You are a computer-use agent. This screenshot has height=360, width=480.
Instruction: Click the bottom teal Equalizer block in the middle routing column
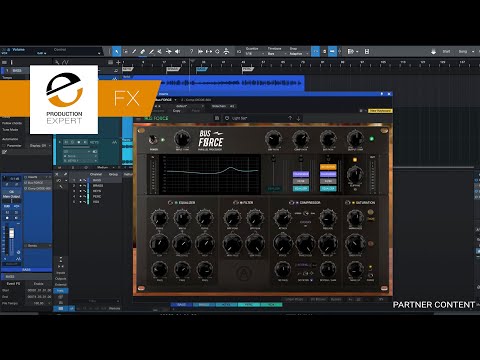(301, 189)
